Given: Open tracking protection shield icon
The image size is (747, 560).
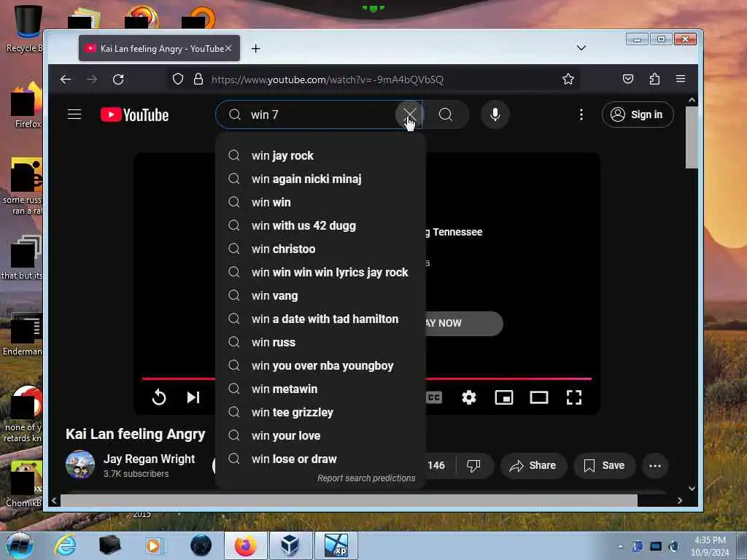Looking at the screenshot, I should 178,79.
